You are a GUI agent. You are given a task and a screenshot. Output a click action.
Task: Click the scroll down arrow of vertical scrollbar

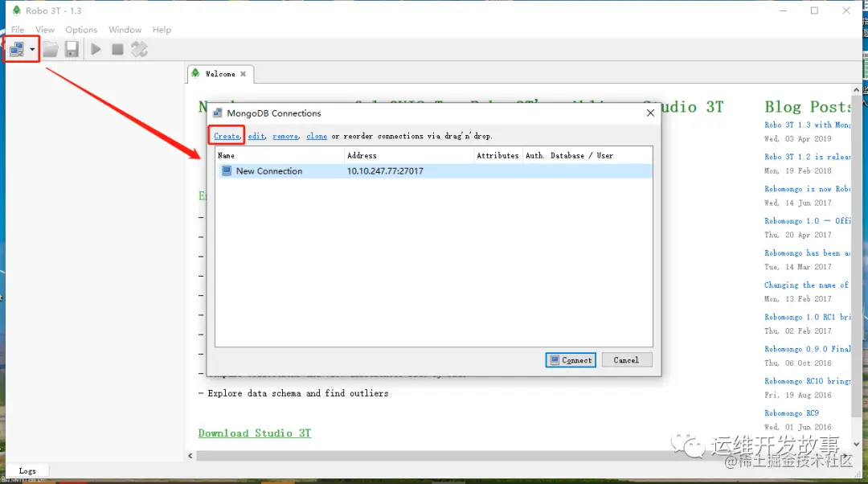pos(857,444)
